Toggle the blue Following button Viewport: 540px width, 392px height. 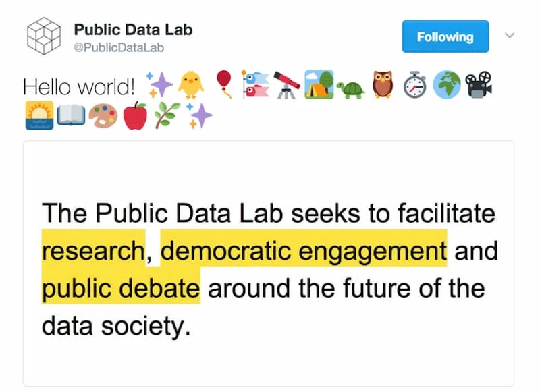pyautogui.click(x=445, y=36)
